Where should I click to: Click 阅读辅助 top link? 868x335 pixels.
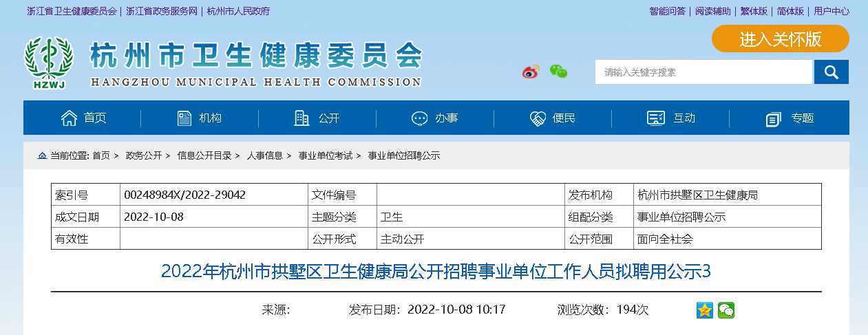click(x=712, y=12)
